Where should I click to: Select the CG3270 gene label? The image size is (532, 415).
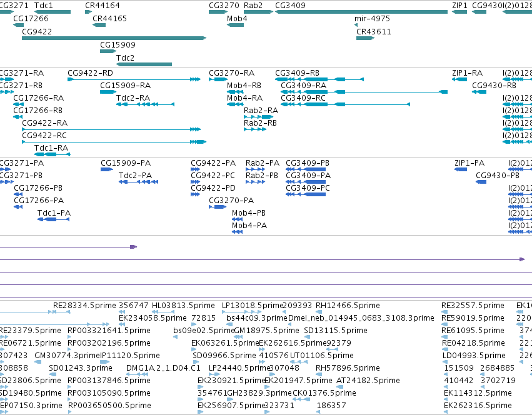point(224,6)
